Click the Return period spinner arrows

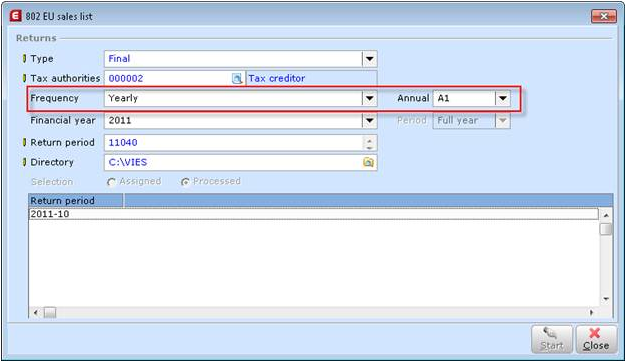coord(369,143)
